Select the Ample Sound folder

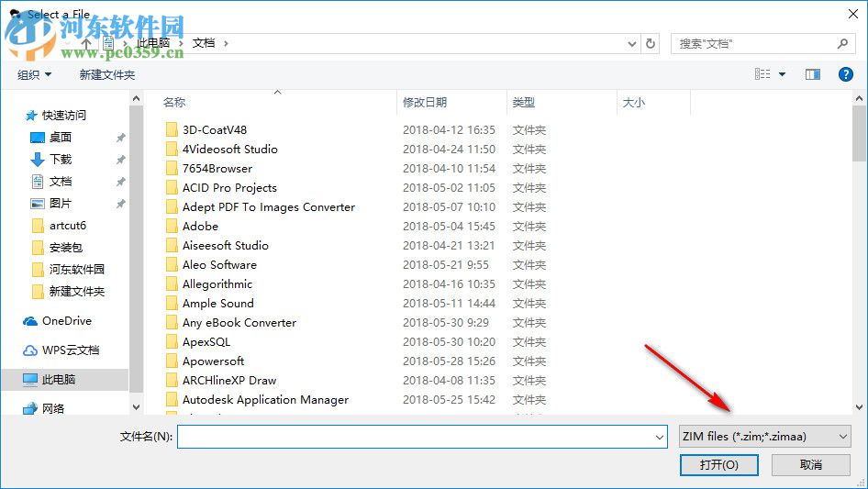coord(218,304)
